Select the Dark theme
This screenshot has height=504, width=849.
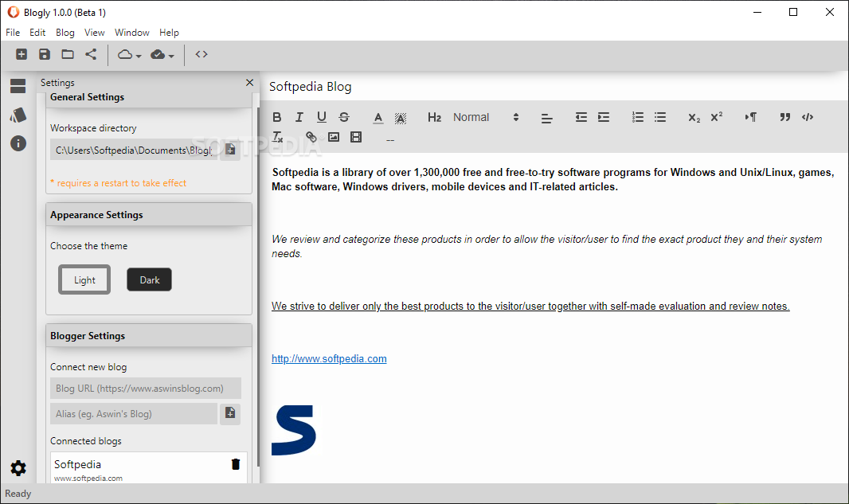coord(150,279)
